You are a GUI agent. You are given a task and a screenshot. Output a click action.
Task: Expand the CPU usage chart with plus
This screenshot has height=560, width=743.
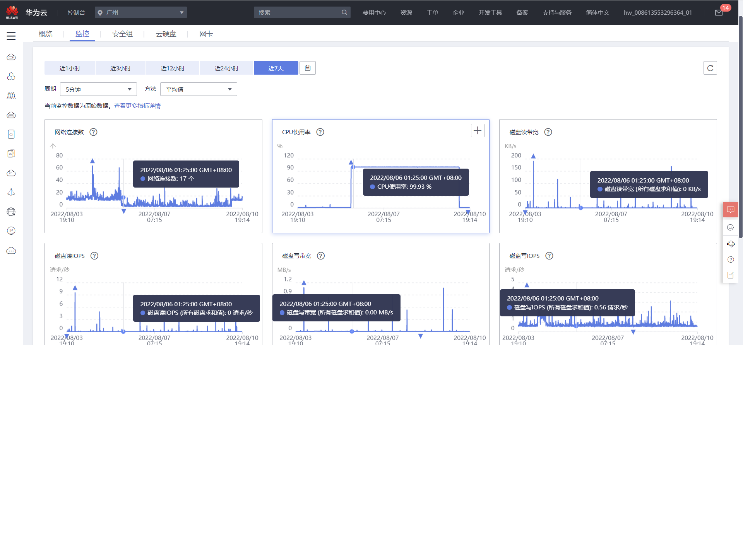477,131
